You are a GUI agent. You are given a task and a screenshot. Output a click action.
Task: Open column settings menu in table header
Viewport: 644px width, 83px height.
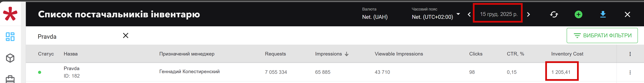click(x=630, y=54)
